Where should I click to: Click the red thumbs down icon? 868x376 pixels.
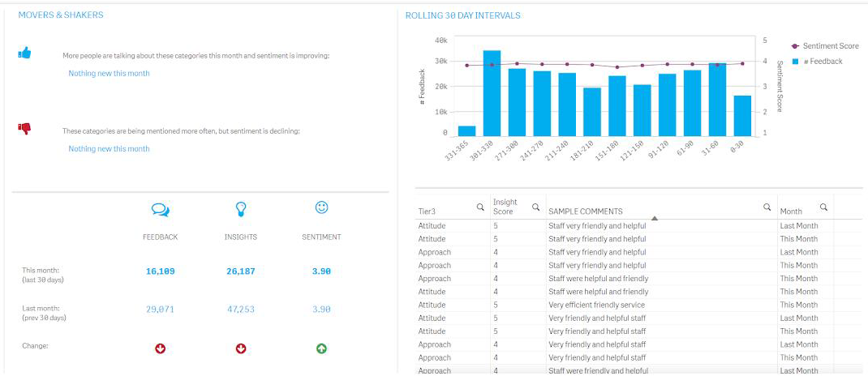tap(24, 128)
